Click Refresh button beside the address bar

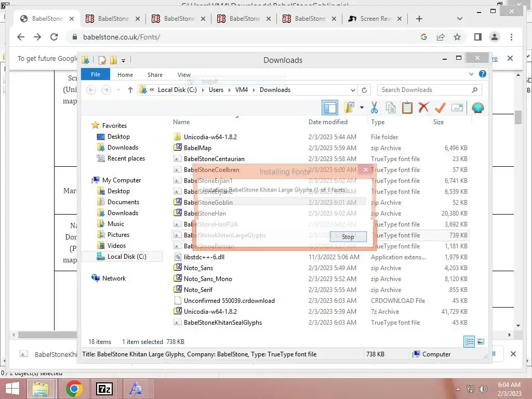364,90
